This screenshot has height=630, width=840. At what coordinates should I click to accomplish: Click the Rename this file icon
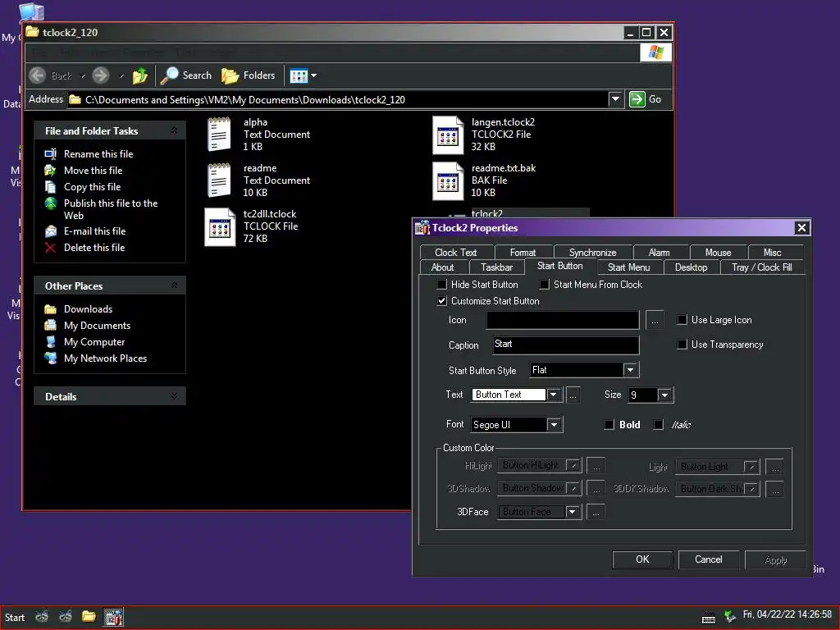(x=50, y=153)
